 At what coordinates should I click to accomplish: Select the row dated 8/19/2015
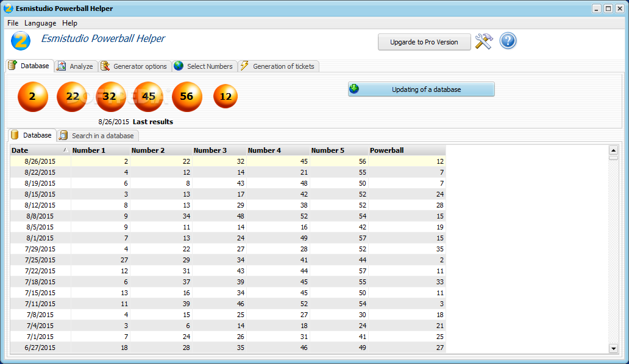pyautogui.click(x=228, y=183)
